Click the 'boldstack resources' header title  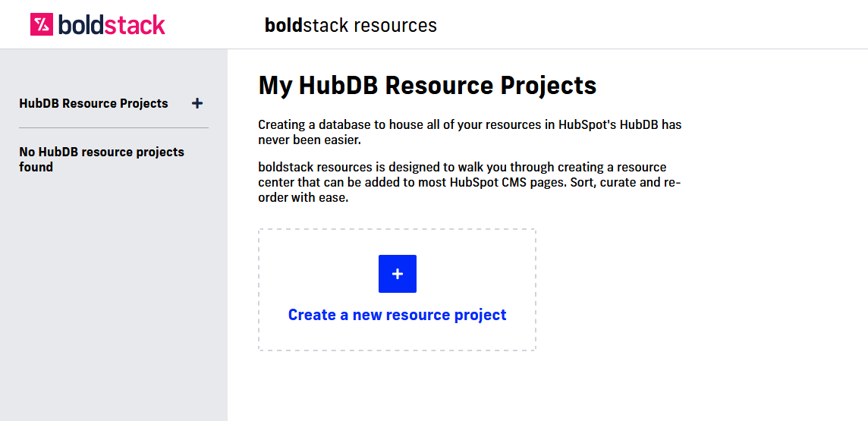click(350, 25)
